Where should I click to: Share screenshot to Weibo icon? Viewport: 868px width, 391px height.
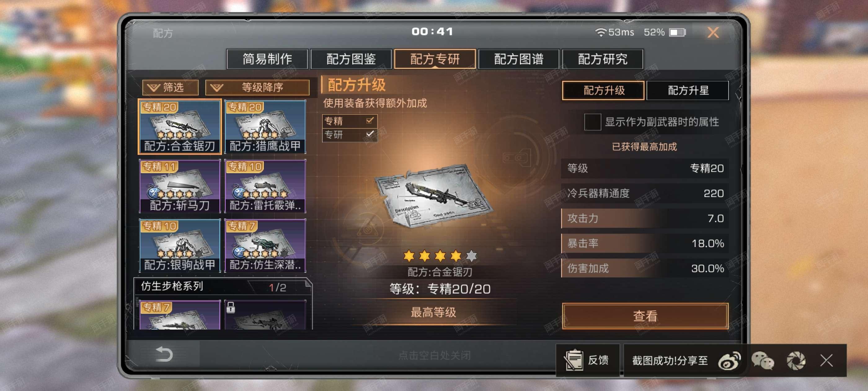point(729,361)
